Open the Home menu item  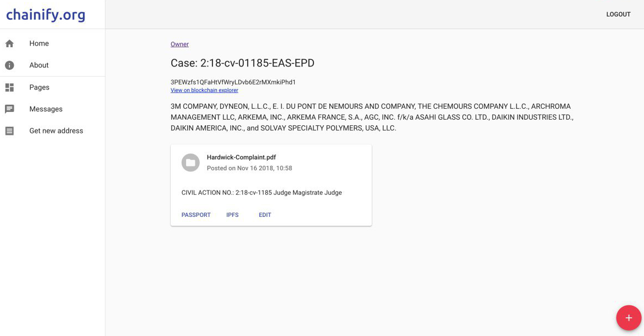click(x=39, y=43)
